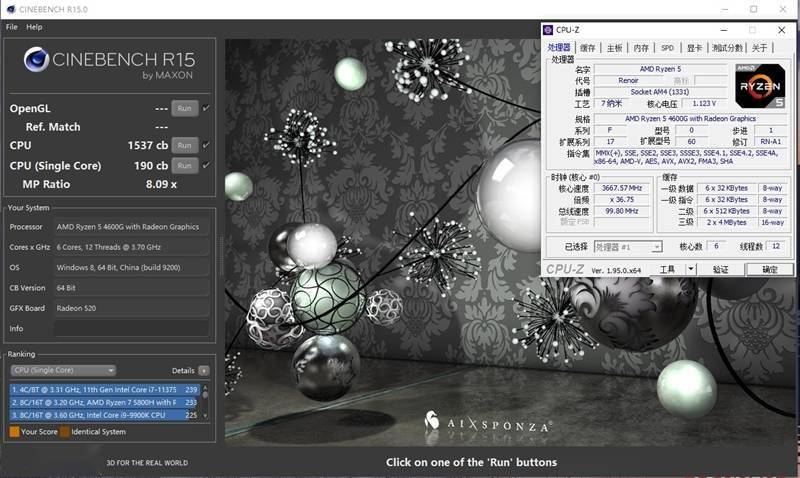Open the File menu in Cinebench

pos(11,27)
